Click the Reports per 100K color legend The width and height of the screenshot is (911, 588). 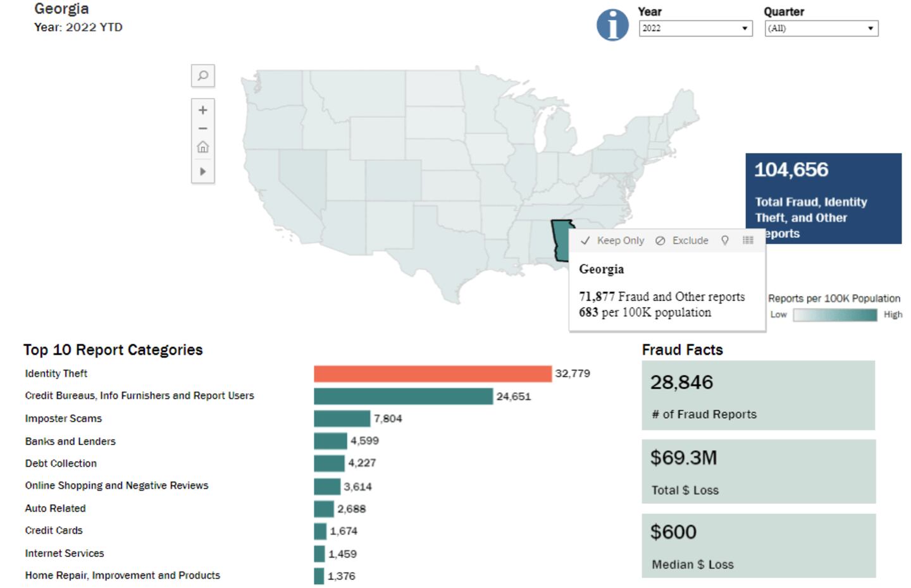point(835,315)
